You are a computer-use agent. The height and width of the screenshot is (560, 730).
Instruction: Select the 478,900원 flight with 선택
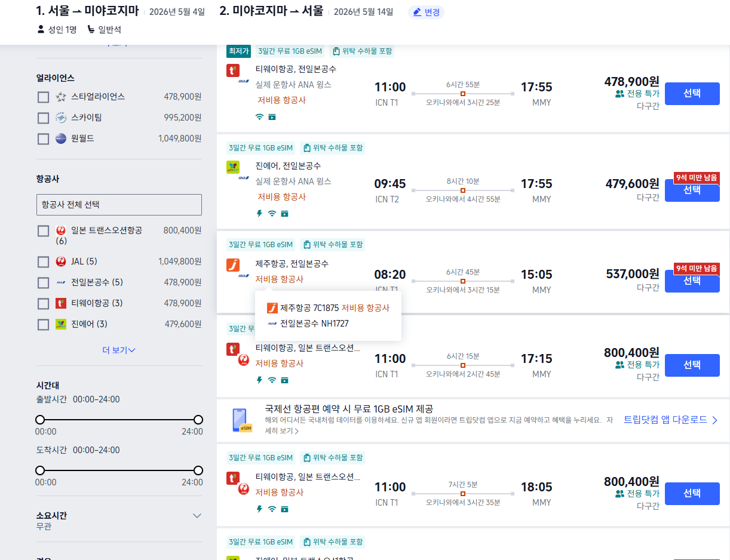click(x=692, y=93)
